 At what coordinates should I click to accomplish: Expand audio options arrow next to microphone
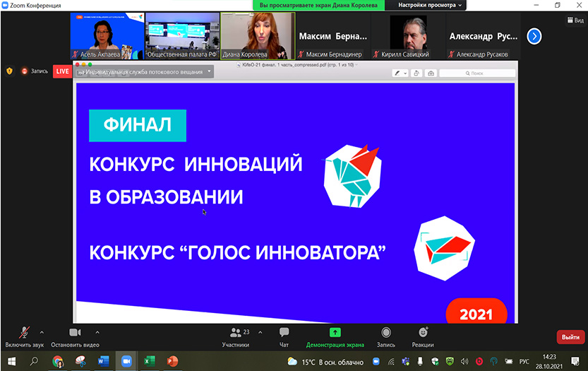pos(42,332)
